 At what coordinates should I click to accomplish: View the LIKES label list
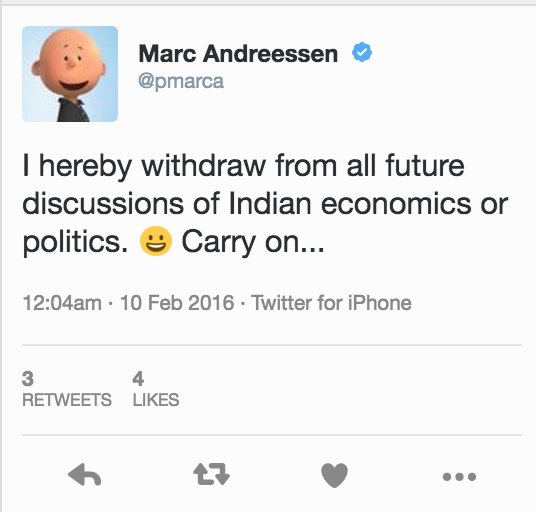156,400
